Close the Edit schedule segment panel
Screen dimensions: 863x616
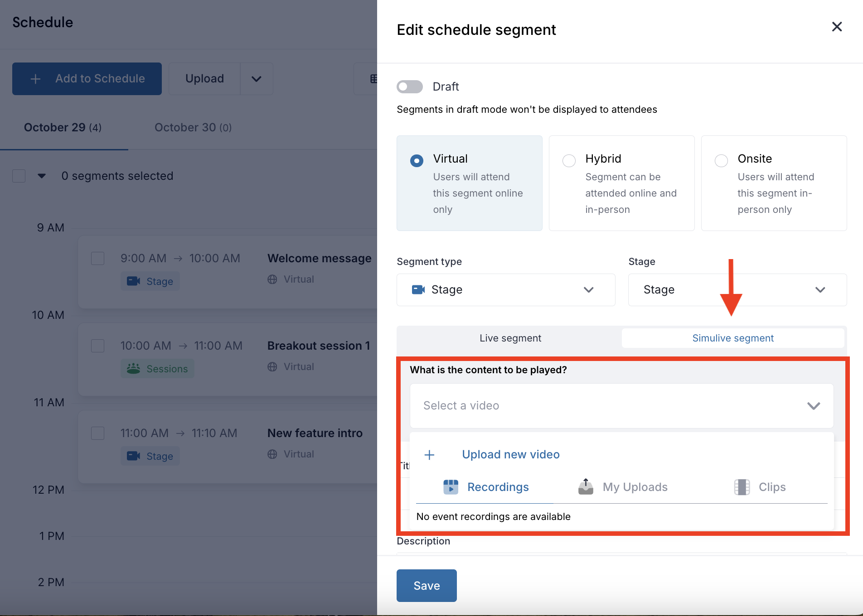tap(837, 27)
